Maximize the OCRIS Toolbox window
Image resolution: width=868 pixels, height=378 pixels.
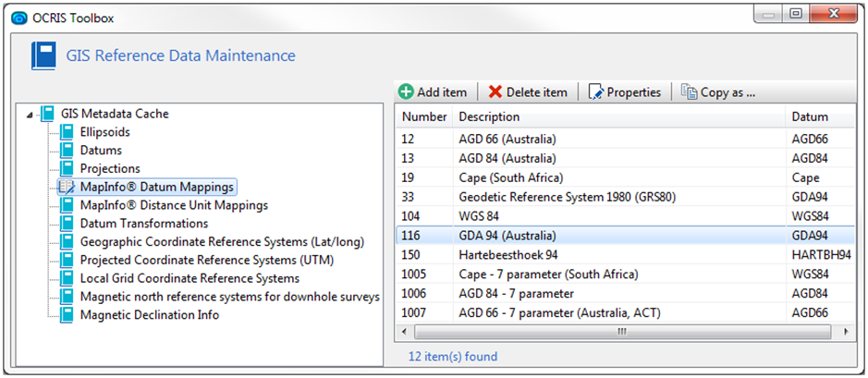click(795, 15)
